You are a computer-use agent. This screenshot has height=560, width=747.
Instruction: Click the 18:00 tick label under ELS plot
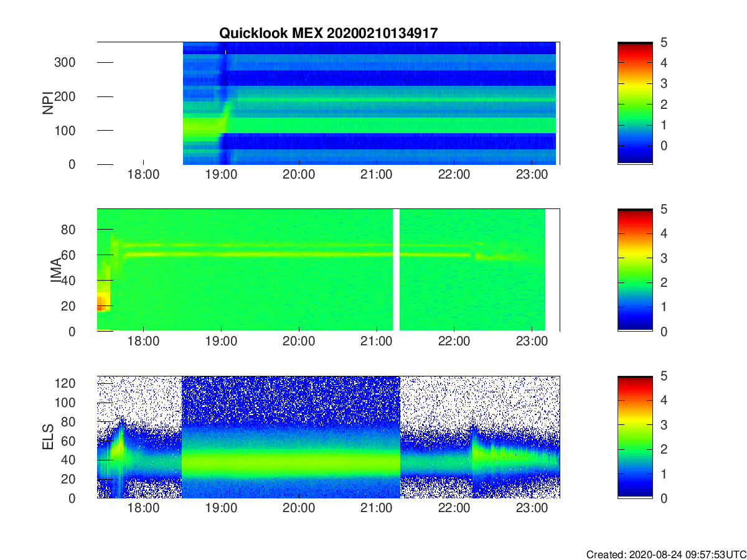(144, 510)
